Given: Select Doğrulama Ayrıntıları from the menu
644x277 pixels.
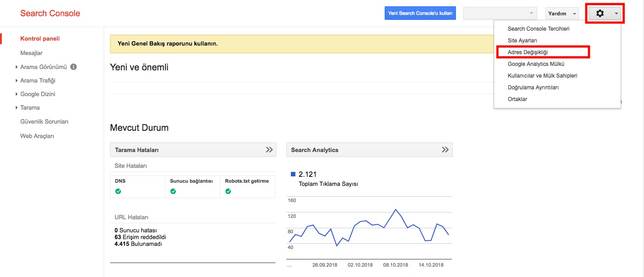Looking at the screenshot, I should click(533, 88).
